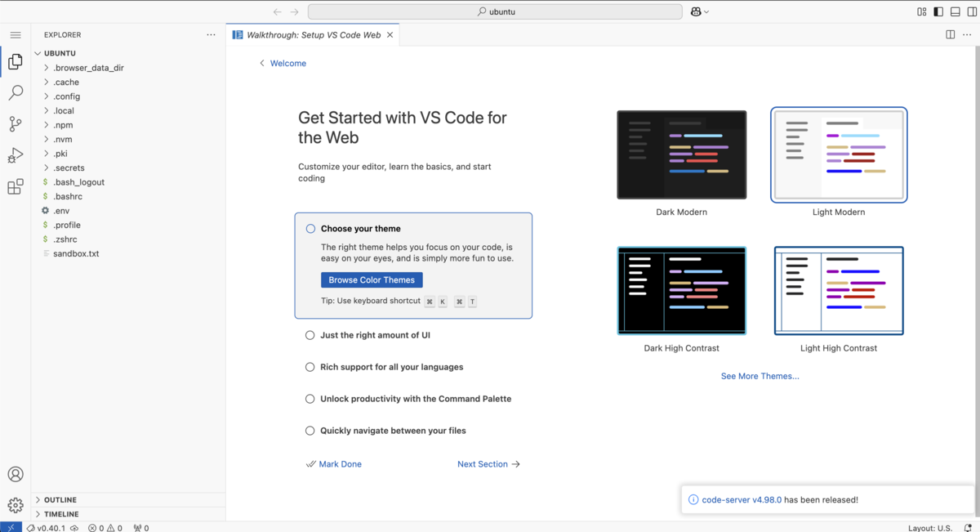Viewport: 980px width, 532px height.
Task: Open the Source Control view
Action: point(16,124)
